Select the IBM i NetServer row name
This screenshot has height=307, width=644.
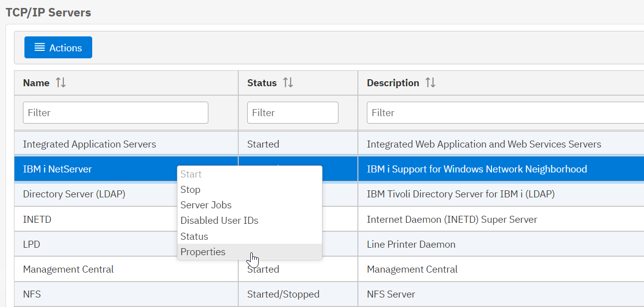57,169
